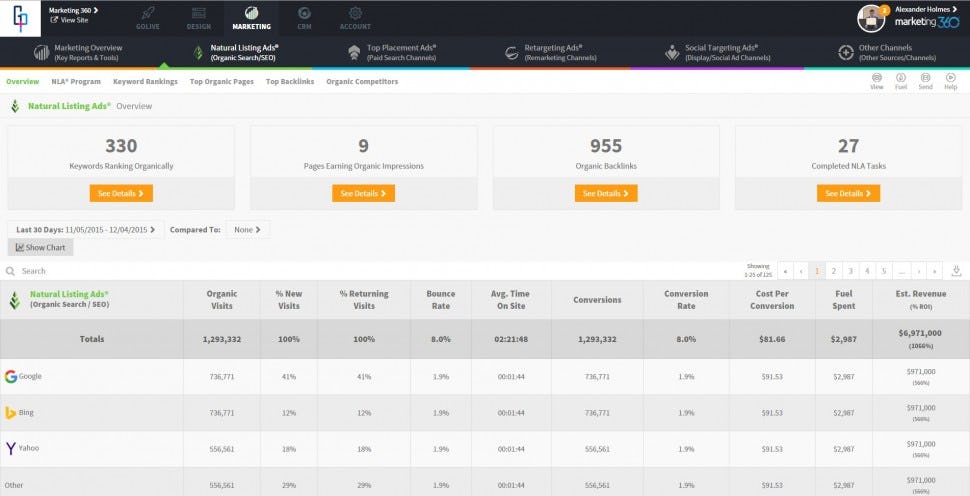Sort by the Avg. Time On Site column

pos(510,300)
